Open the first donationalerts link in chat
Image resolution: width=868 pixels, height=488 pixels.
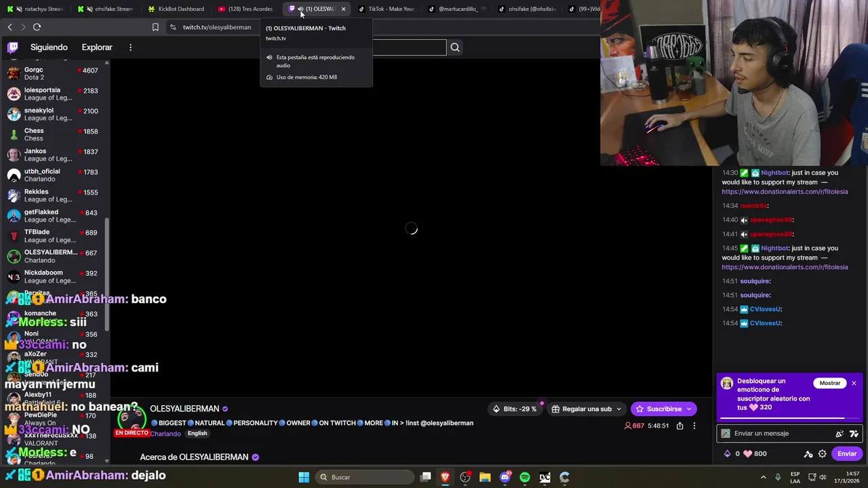[785, 192]
